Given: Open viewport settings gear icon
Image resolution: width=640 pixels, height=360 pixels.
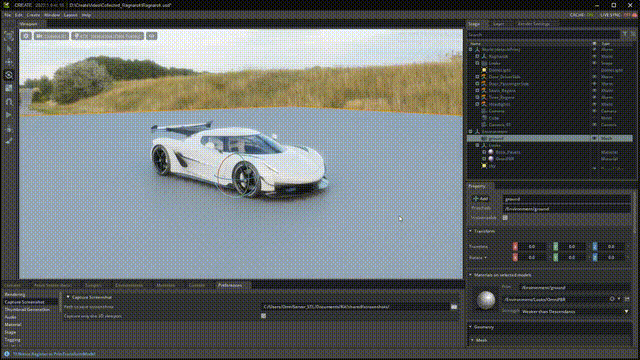Looking at the screenshot, I should [26, 36].
